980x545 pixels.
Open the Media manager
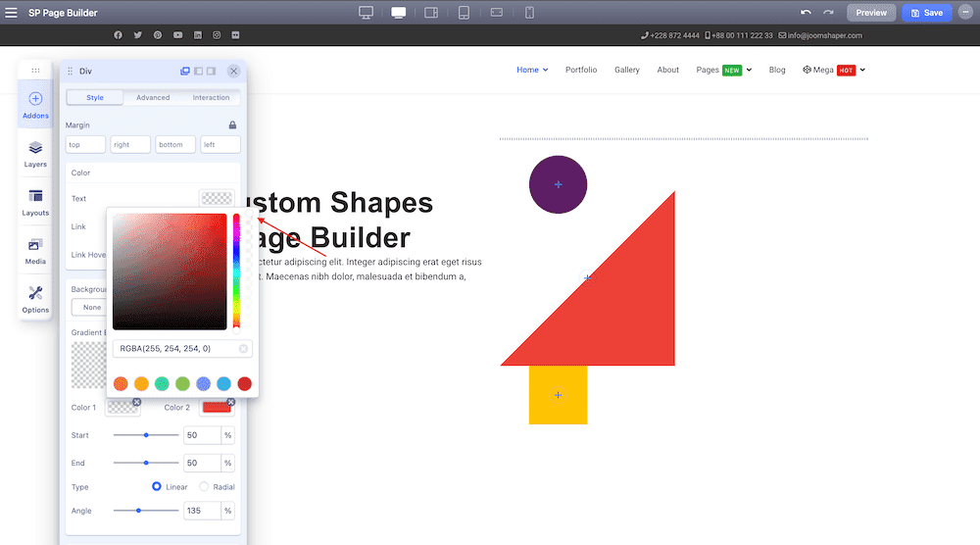tap(35, 251)
